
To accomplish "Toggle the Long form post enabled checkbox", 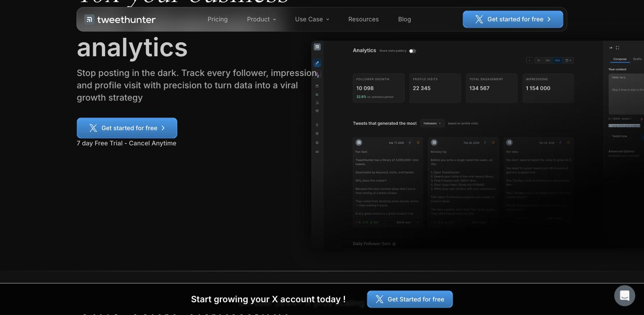I will pos(624,126).
